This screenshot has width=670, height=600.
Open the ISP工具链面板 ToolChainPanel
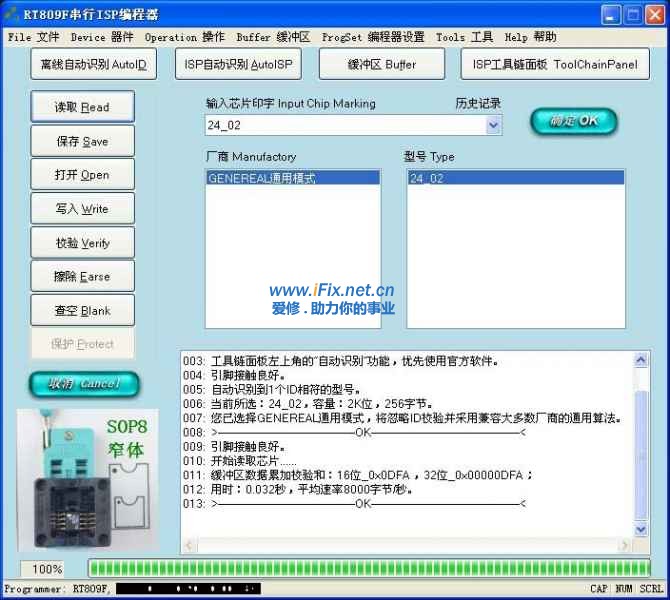coord(555,64)
